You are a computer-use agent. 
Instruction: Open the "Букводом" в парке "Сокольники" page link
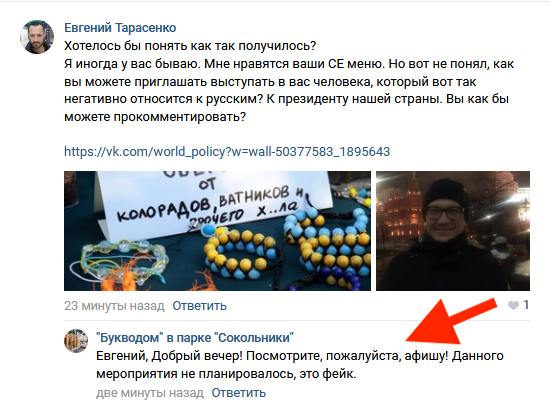click(195, 338)
